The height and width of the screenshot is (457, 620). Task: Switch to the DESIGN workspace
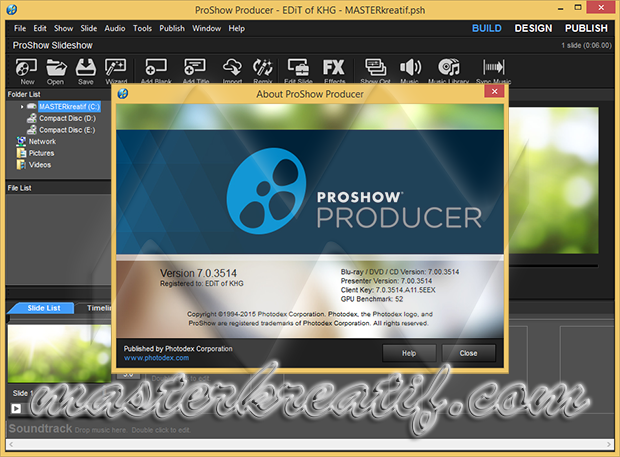pyautogui.click(x=533, y=28)
